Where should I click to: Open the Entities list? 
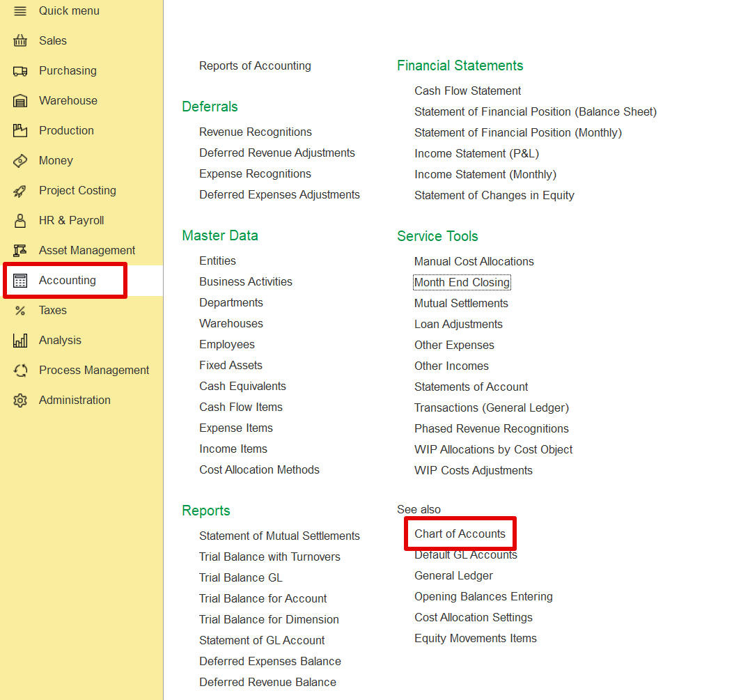coord(218,260)
